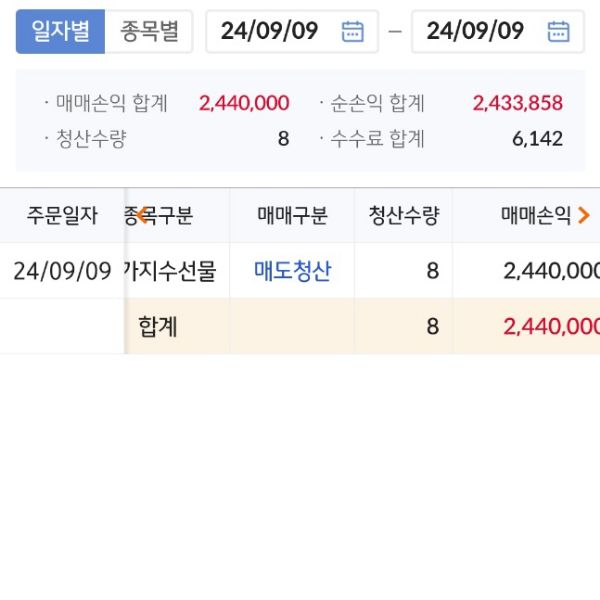Click the red total 2,440,000 in 합계 row

click(x=552, y=326)
